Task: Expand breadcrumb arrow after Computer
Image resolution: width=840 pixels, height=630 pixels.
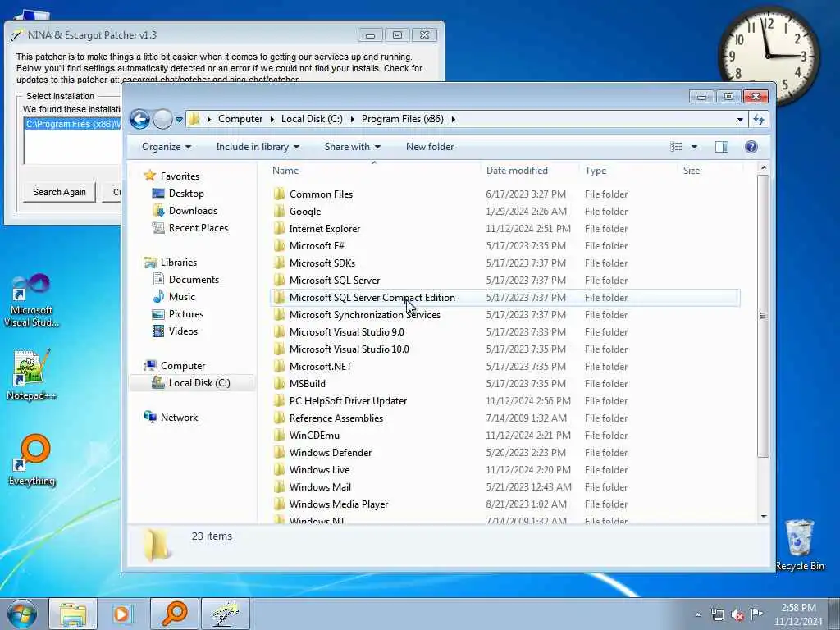Action: click(x=272, y=120)
